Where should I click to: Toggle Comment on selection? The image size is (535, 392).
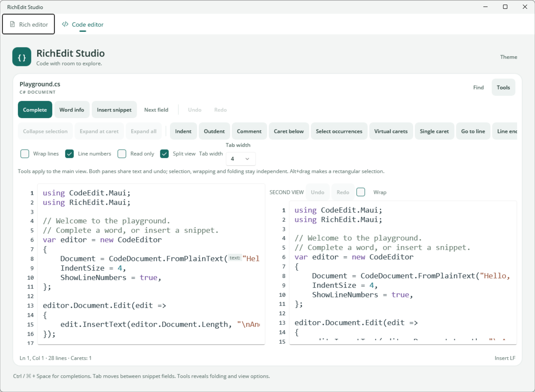click(249, 131)
